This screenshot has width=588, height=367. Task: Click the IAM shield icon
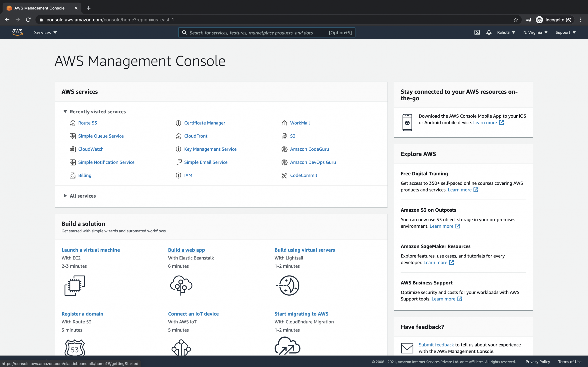click(179, 175)
